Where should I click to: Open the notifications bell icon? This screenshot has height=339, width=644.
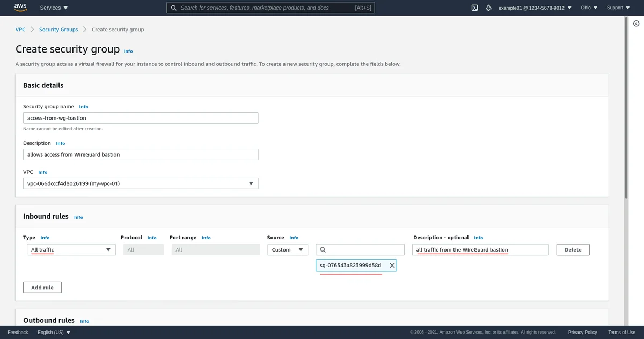[x=488, y=8]
